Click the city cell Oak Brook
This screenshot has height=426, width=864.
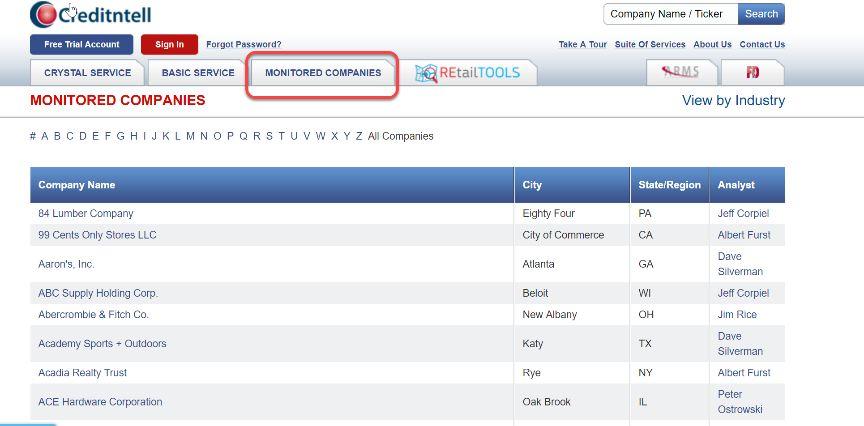546,402
